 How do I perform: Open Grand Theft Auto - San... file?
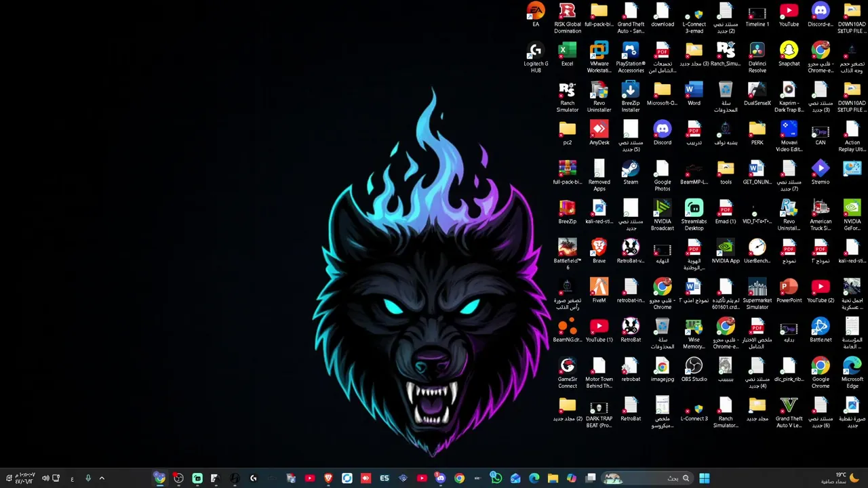631,19
